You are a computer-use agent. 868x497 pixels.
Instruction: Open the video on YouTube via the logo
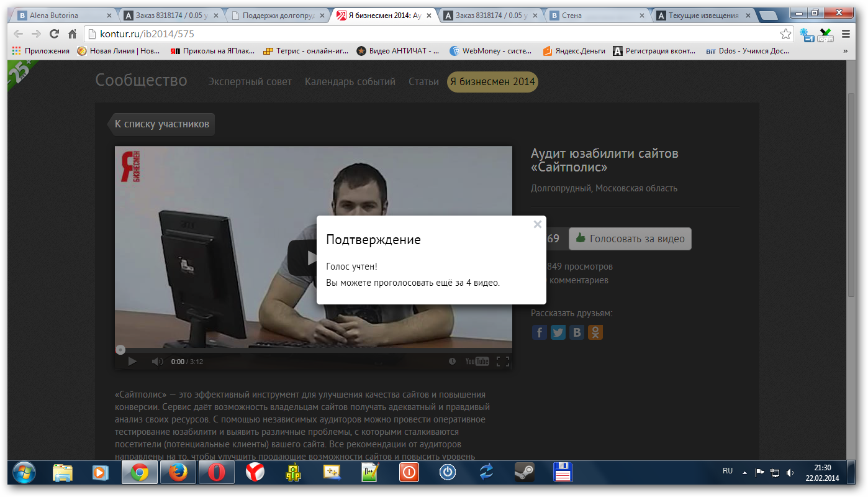click(x=477, y=362)
